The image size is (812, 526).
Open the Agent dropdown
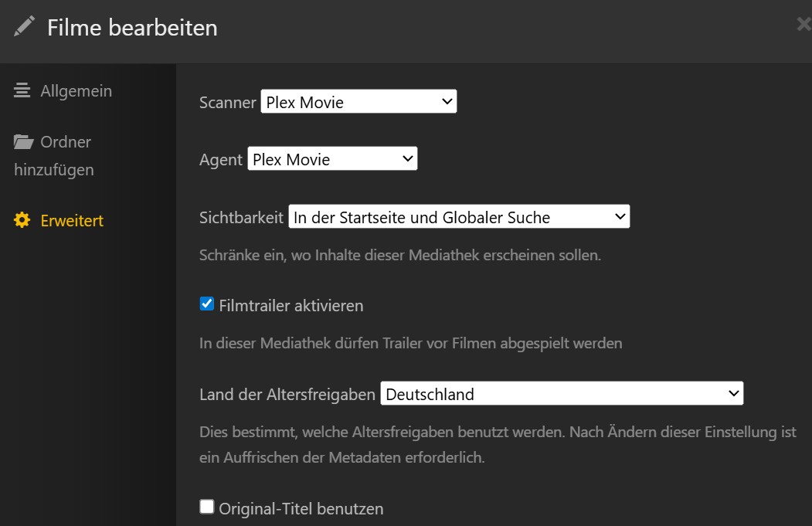(332, 158)
